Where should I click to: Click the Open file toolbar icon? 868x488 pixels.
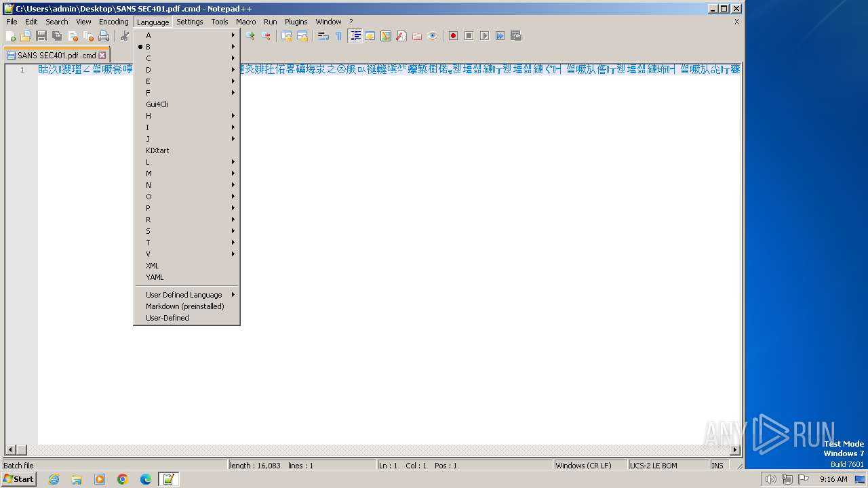pyautogui.click(x=26, y=36)
